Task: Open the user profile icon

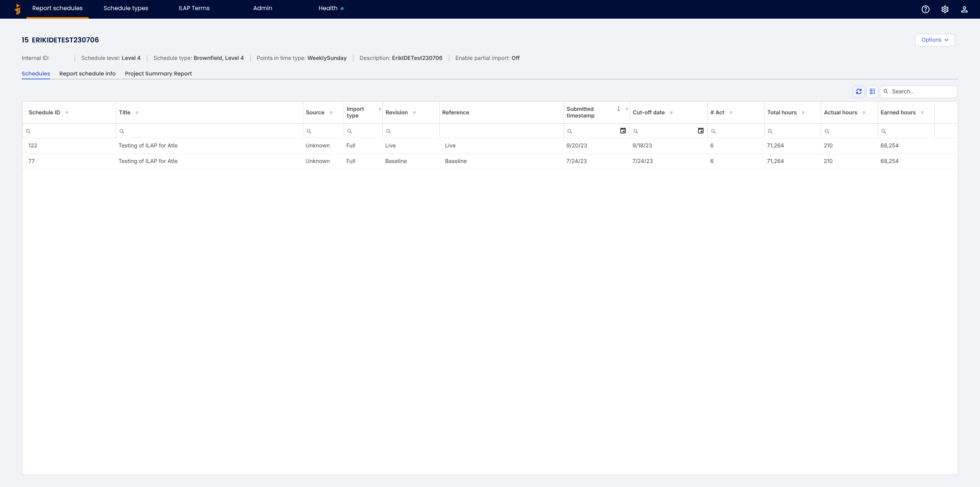Action: 964,9
